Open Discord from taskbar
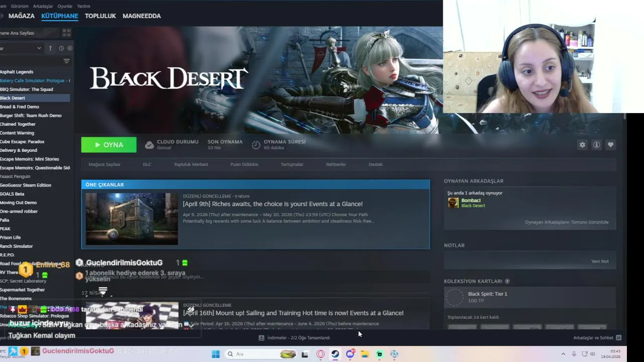This screenshot has height=362, width=644. point(350,354)
